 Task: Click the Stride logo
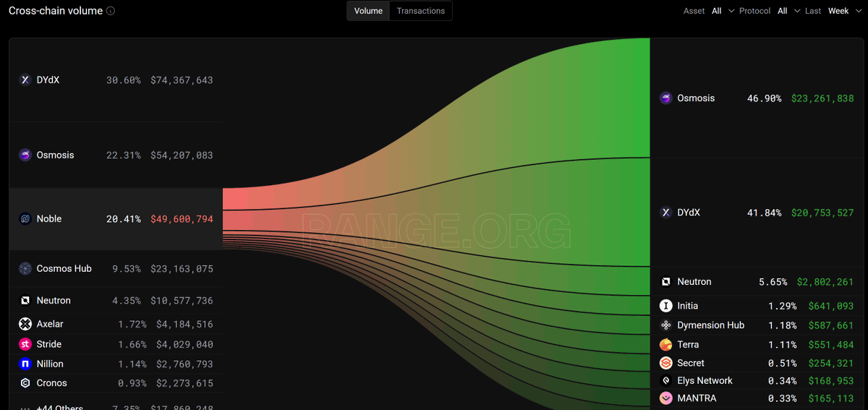[x=25, y=345]
